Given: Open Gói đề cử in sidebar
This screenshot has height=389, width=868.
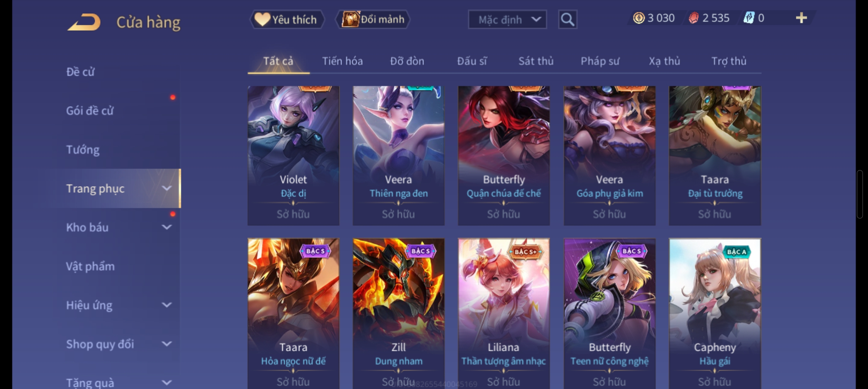Looking at the screenshot, I should (x=90, y=111).
